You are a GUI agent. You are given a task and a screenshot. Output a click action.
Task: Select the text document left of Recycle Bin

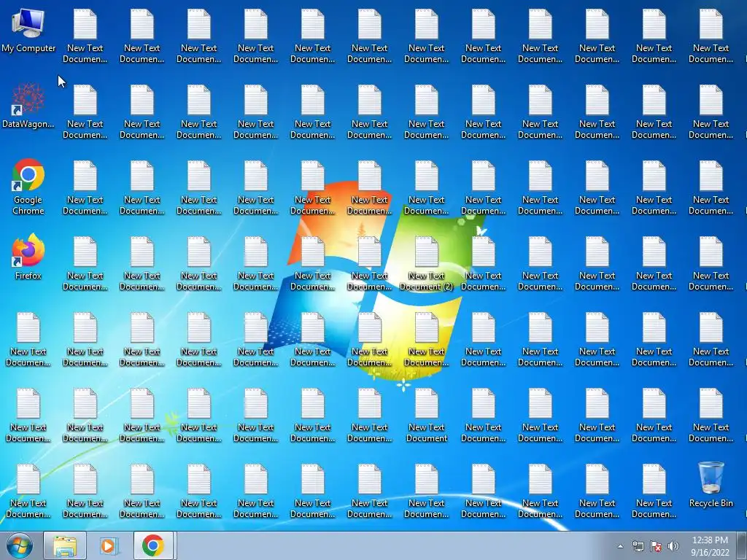(654, 491)
